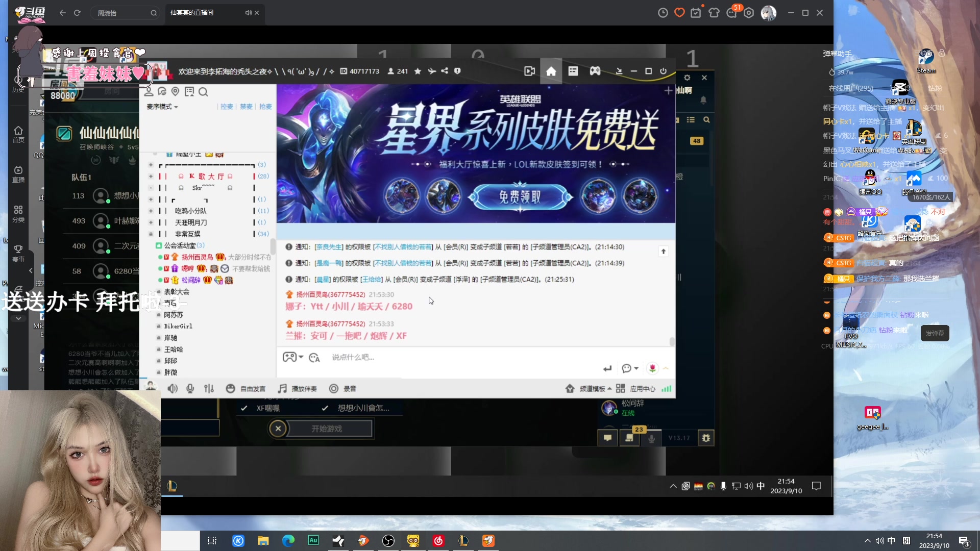Select the microphone icon in YY bottom toolbar
The height and width of the screenshot is (551, 980).
pyautogui.click(x=190, y=388)
